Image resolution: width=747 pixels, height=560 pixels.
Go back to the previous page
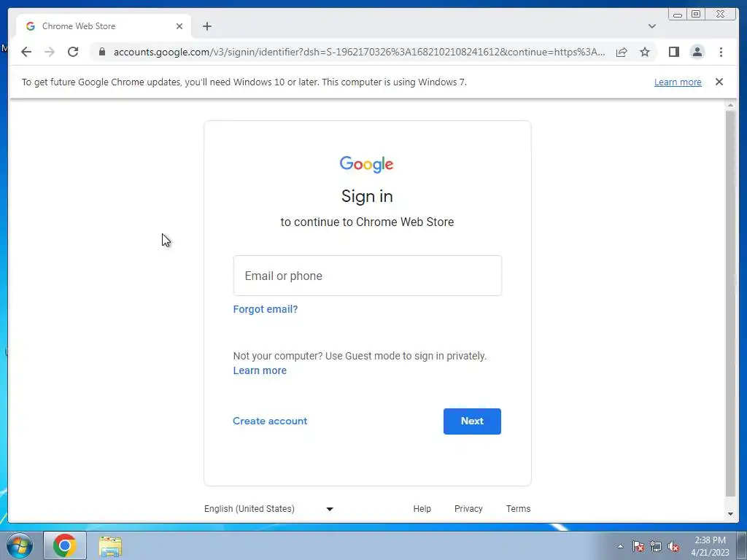click(26, 52)
